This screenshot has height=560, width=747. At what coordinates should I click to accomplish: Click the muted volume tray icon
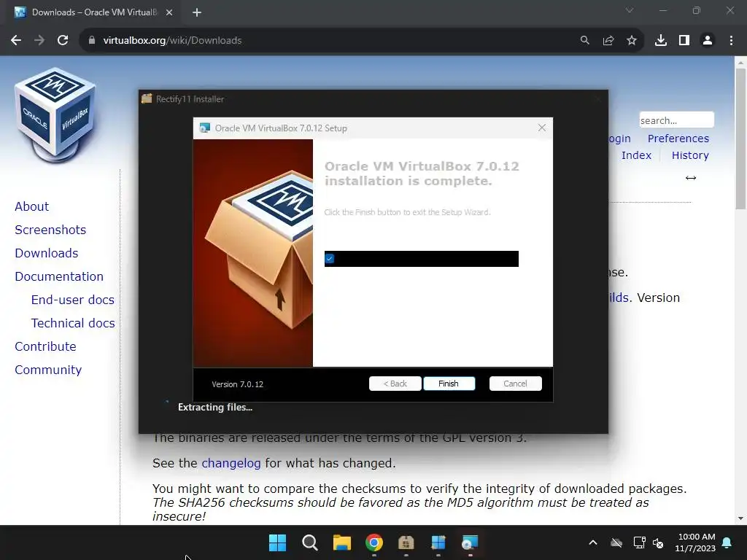[x=658, y=542]
